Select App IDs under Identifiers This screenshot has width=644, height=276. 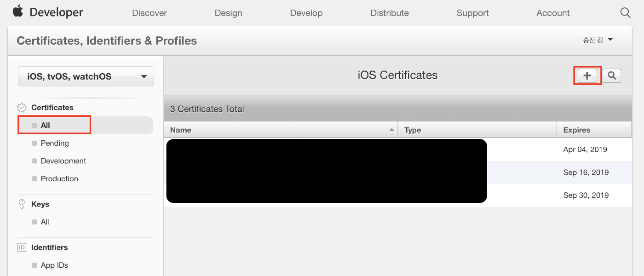(54, 265)
